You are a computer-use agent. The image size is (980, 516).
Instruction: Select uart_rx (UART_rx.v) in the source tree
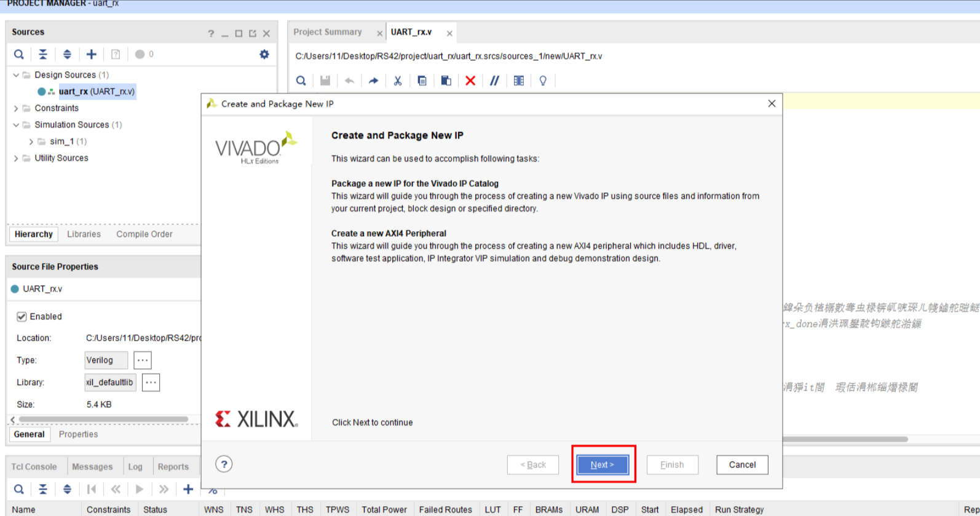click(x=97, y=92)
